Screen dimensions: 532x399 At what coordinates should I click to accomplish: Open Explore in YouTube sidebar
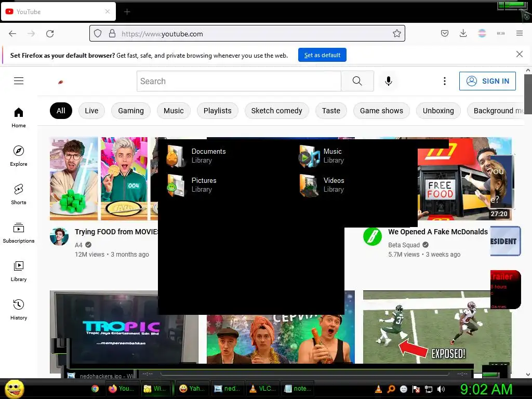pyautogui.click(x=19, y=156)
